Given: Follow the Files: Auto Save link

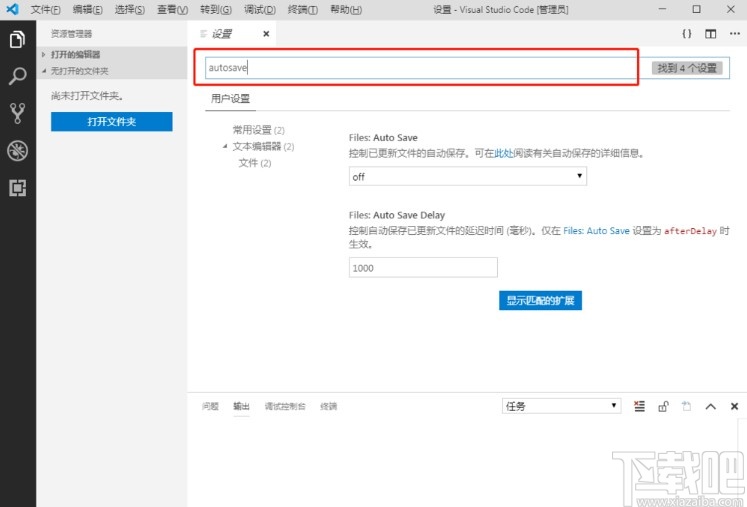Looking at the screenshot, I should pos(596,231).
